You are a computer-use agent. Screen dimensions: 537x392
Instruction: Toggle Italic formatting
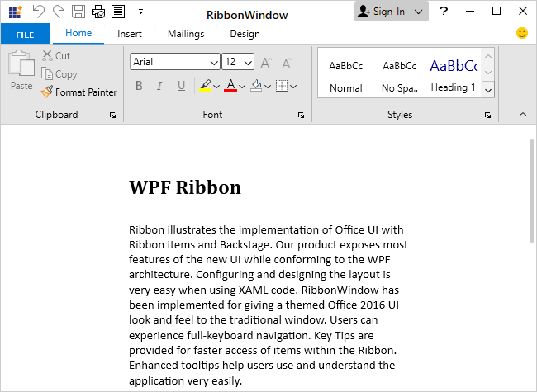159,86
